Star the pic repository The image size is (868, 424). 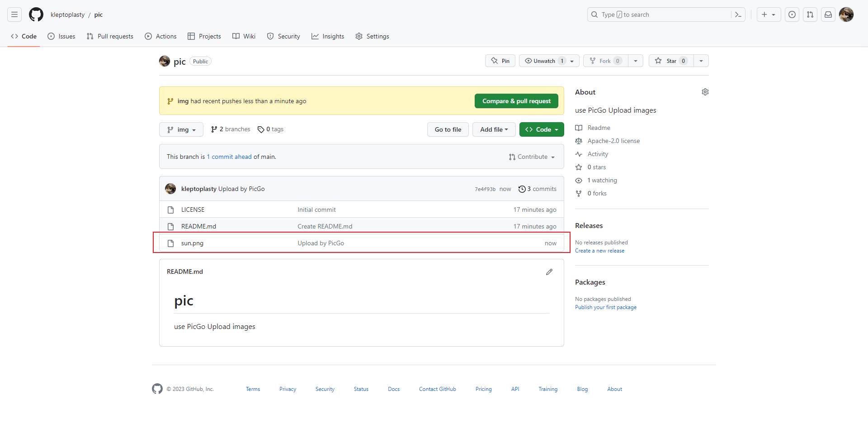[x=671, y=61]
